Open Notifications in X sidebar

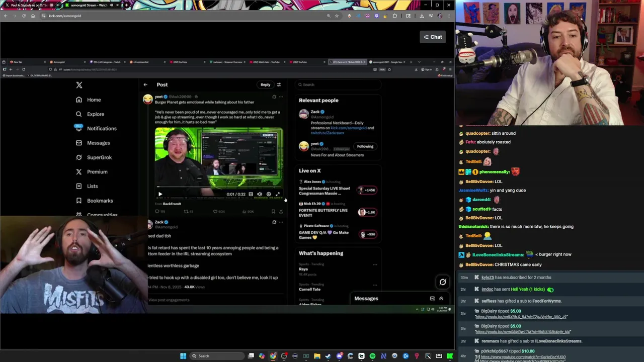click(96, 128)
